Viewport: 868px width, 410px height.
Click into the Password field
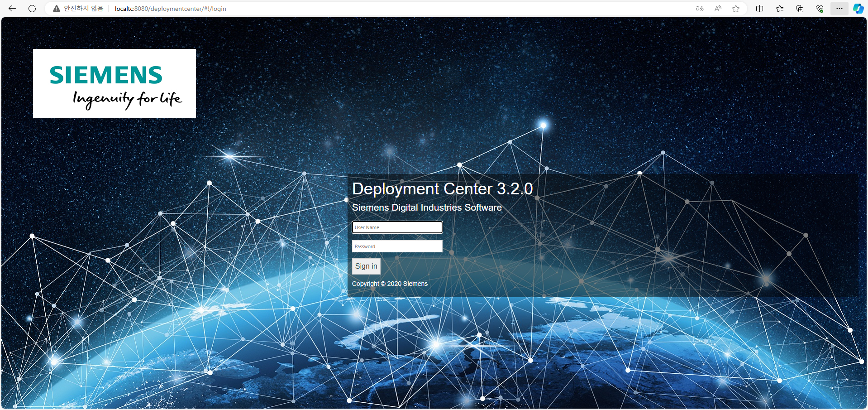click(397, 246)
